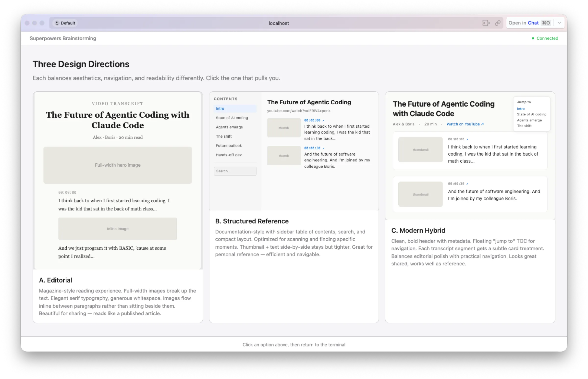The image size is (588, 379).
Task: Click the 00:00:30 timestamp in option B
Action: pos(312,148)
